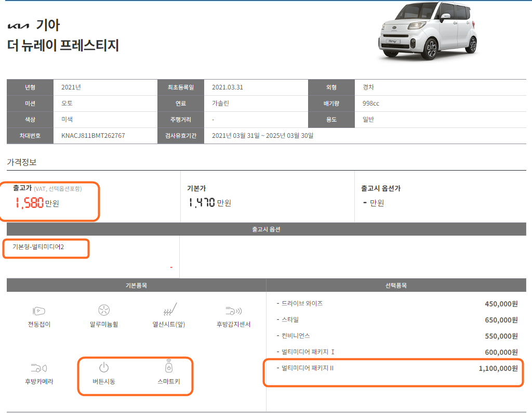Click the 출고시 옵션 header bar
This screenshot has width=532, height=413.
coord(267,229)
